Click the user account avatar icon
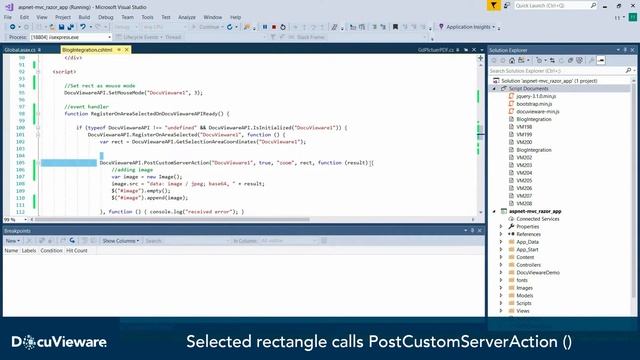Screen dimensions: 640x360 coord(633,17)
